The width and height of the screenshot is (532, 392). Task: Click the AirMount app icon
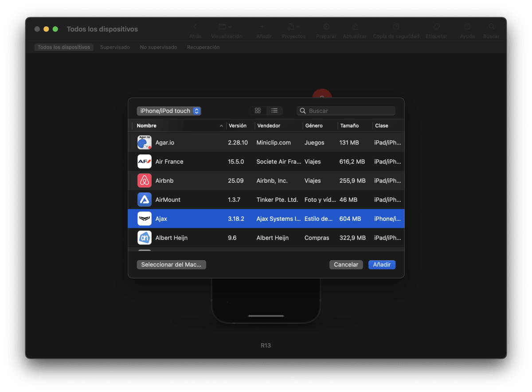pyautogui.click(x=145, y=200)
